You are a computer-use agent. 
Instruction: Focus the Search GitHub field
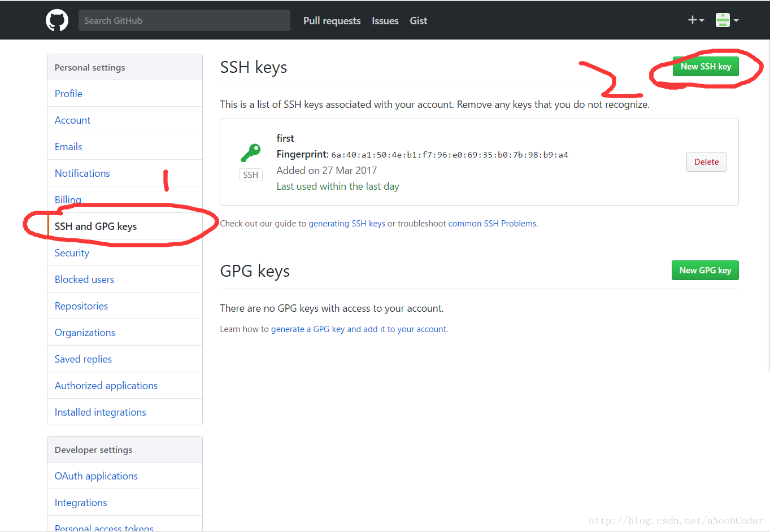(x=184, y=20)
